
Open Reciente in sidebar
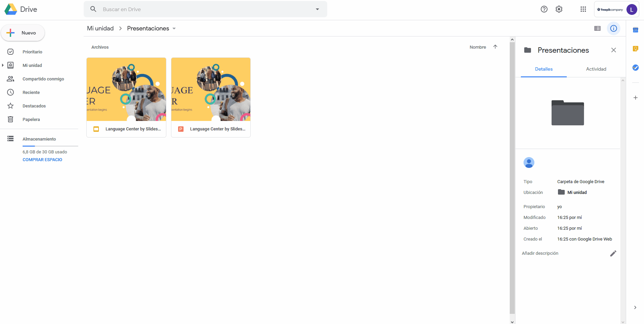pos(31,92)
